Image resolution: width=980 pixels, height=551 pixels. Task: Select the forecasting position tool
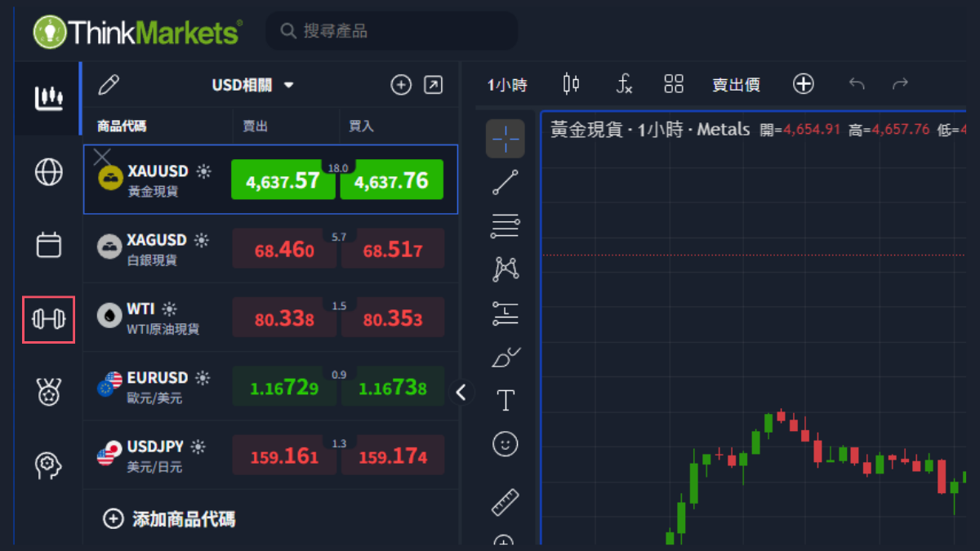coord(506,313)
